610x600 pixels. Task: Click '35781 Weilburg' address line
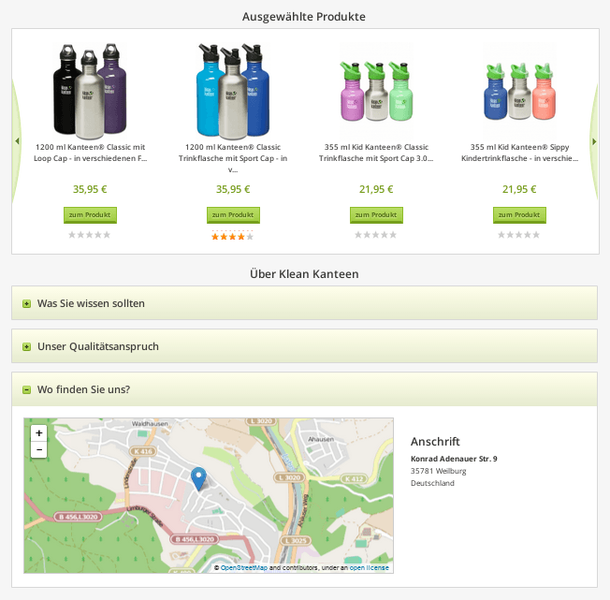coord(438,471)
